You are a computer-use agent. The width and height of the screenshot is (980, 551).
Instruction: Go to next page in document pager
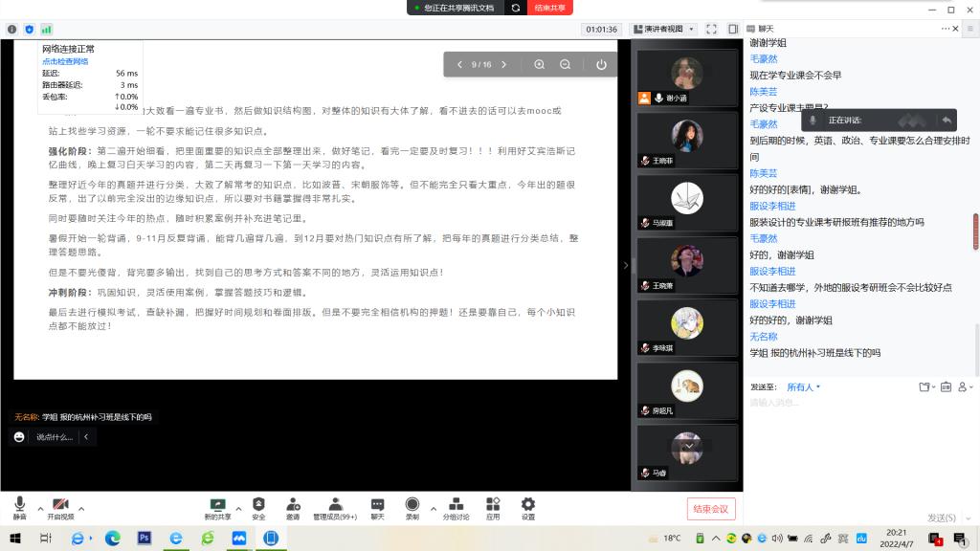[505, 64]
